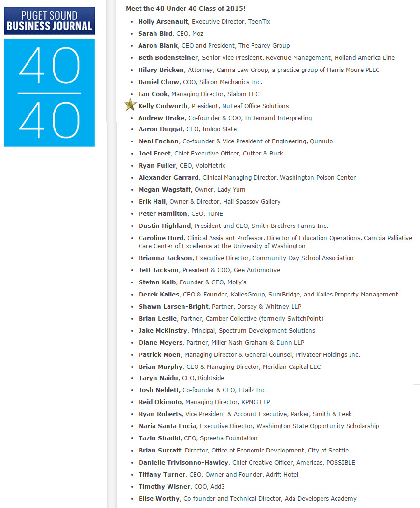
Task: Click the Daniel Chow entry
Action: pos(200,82)
